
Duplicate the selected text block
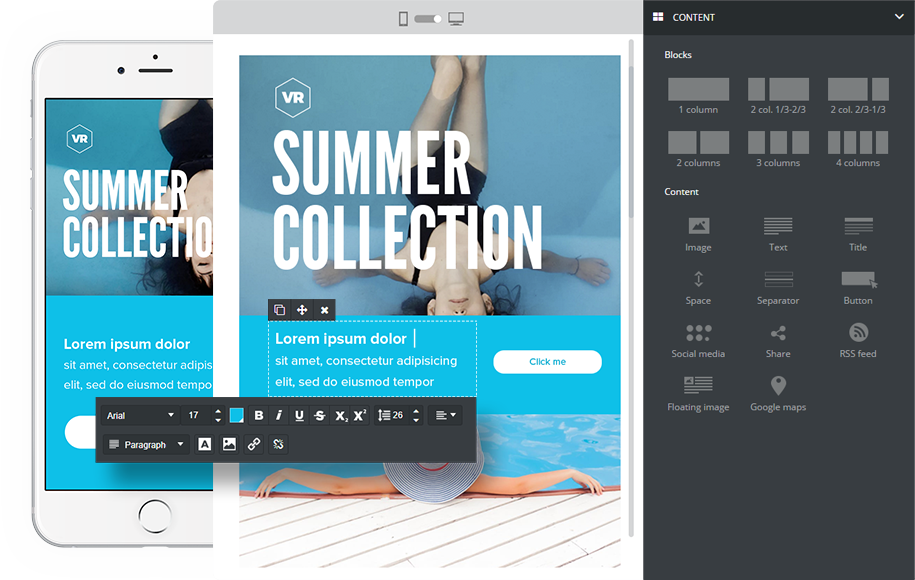pos(280,309)
